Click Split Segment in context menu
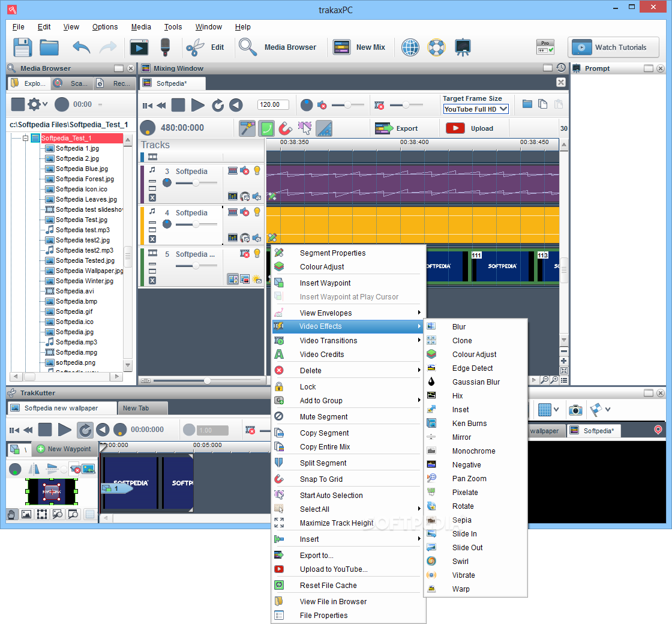Image resolution: width=672 pixels, height=624 pixels. (348, 463)
